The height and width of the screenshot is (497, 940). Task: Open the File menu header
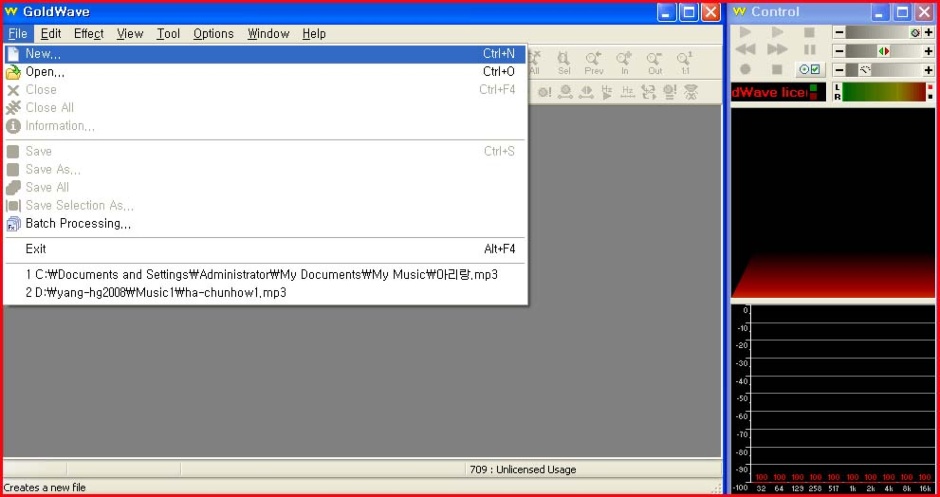click(x=18, y=34)
